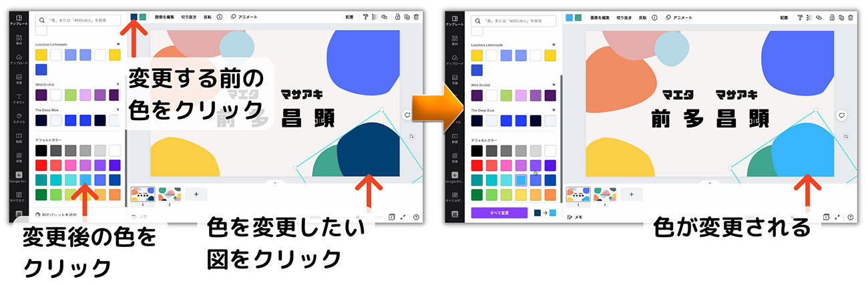Toggle lock icon in left screenshot toolbar
This screenshot has height=285, width=868.
pyautogui.click(x=397, y=17)
